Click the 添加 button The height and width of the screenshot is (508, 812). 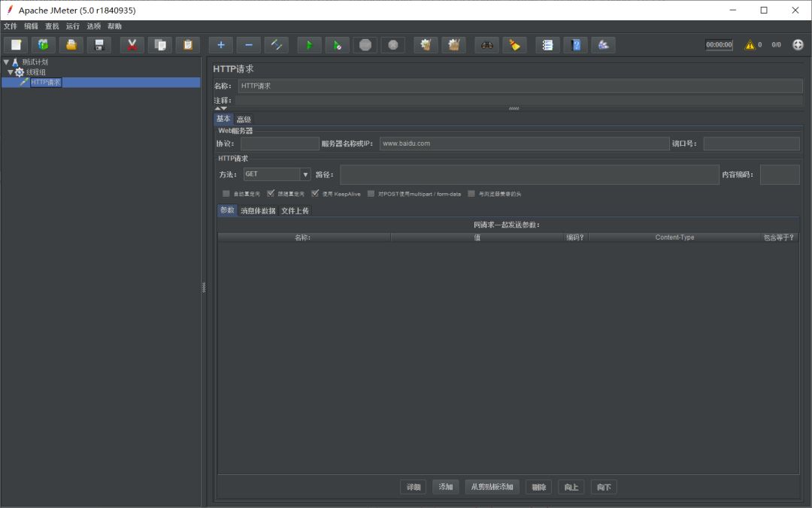[x=446, y=487]
